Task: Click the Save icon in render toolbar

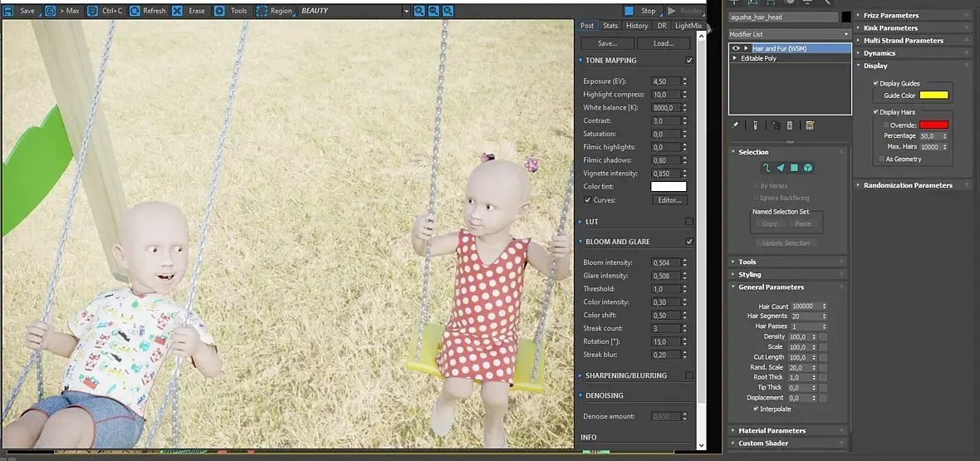Action: pyautogui.click(x=9, y=11)
